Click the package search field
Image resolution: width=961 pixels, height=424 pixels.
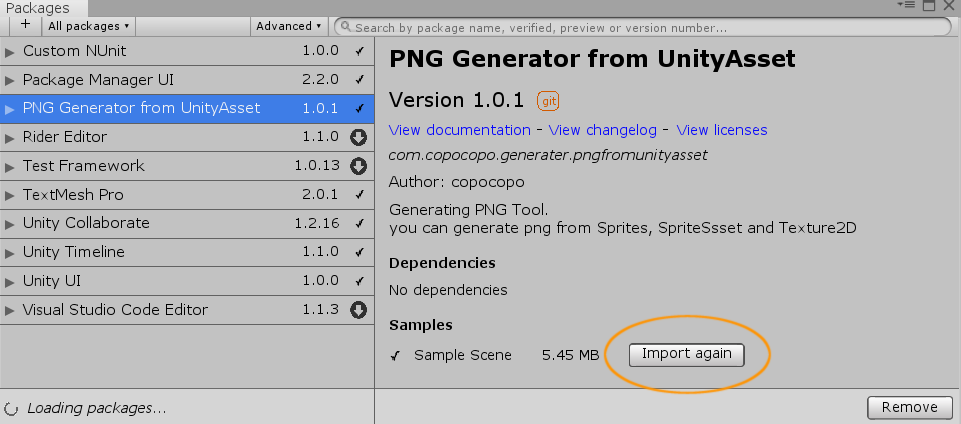(640, 27)
